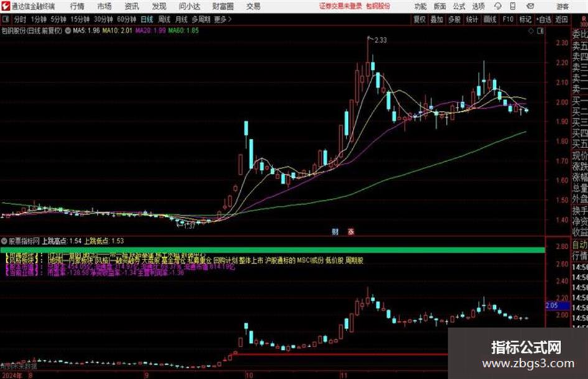Click the 通达信 application logo icon
The image size is (588, 379).
[x=5, y=6]
